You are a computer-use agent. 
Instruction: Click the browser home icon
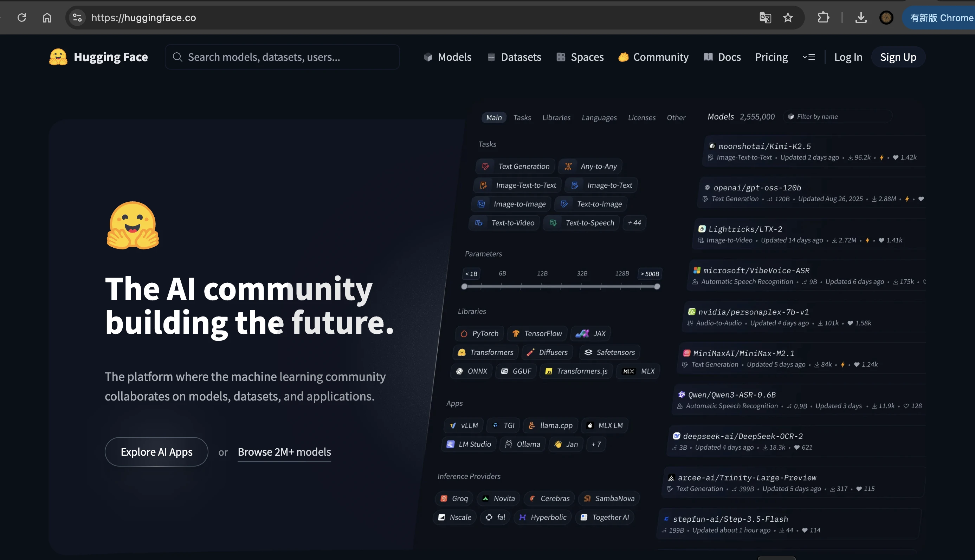click(47, 18)
